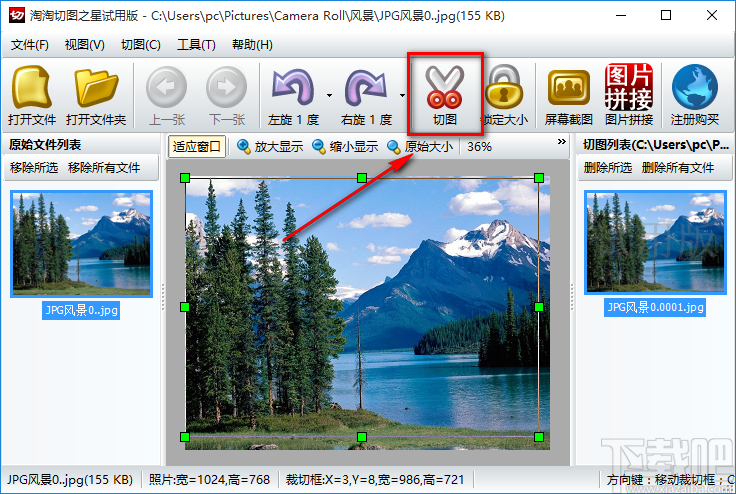Open folder with 打开文件夹 icon
This screenshot has height=494, width=736.
pyautogui.click(x=96, y=95)
